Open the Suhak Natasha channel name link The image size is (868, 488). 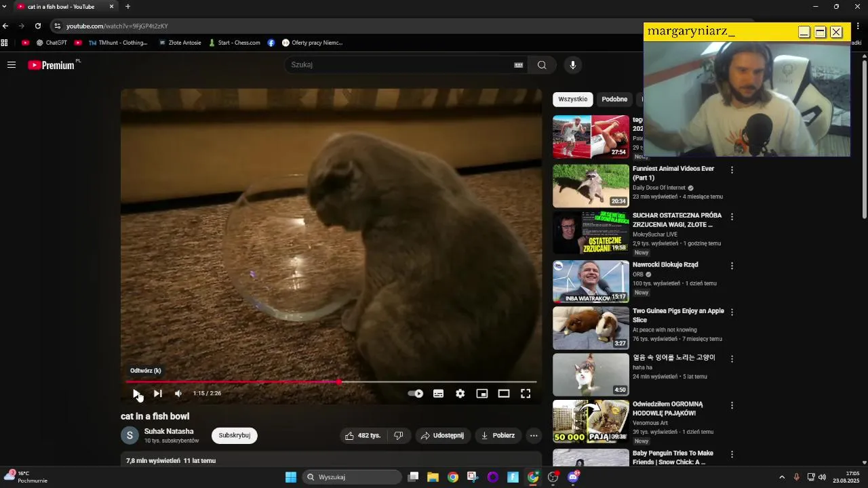coord(169,431)
